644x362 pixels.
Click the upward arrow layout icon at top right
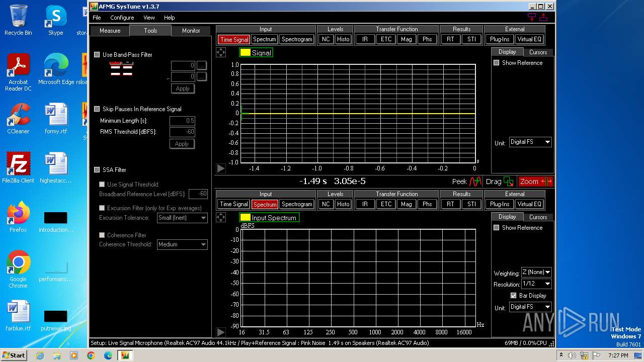[543, 17]
